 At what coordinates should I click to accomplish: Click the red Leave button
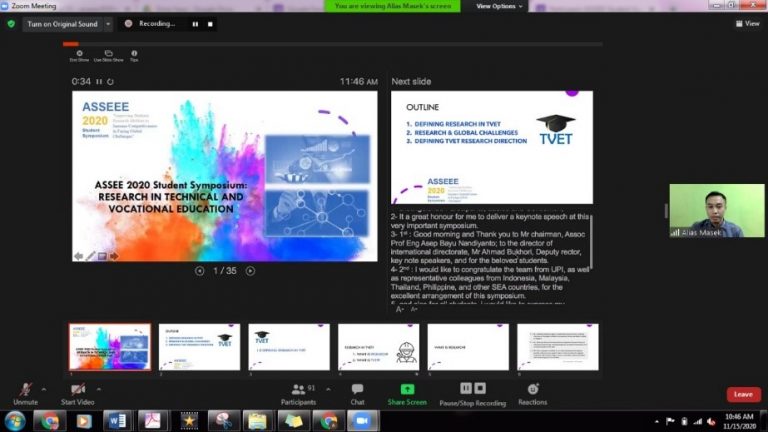(x=744, y=394)
